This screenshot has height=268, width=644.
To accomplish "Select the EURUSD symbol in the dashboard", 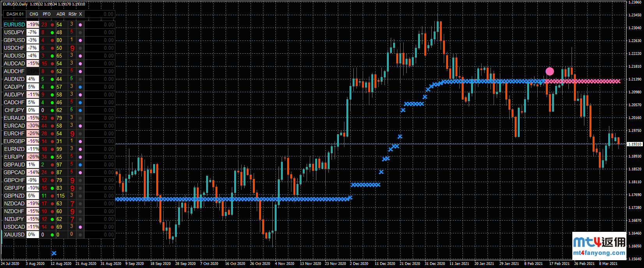I will coord(14,25).
